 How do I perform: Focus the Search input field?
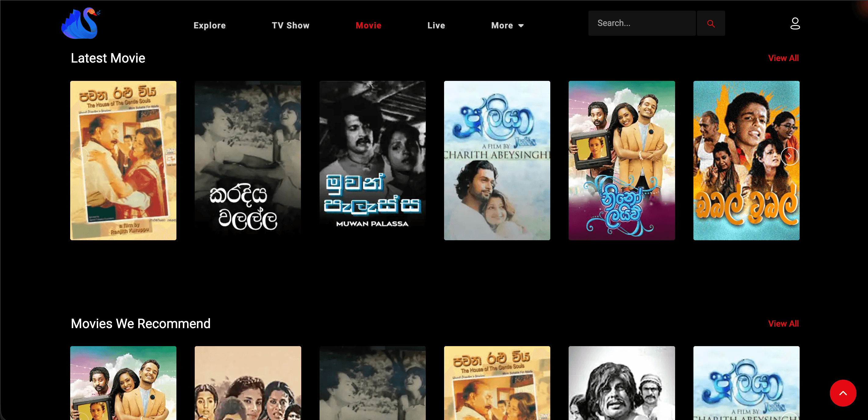[642, 23]
